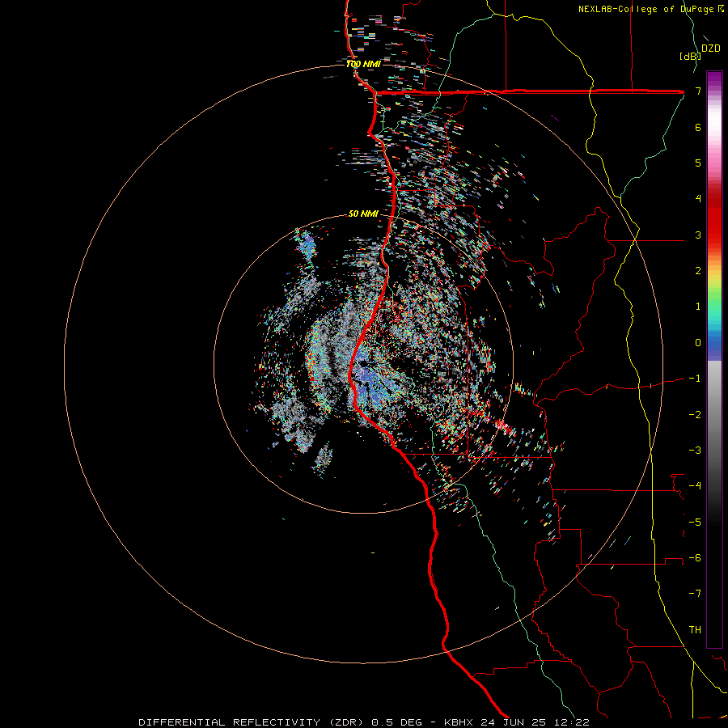The height and width of the screenshot is (728, 728).
Task: Click the -1 value on the scale
Action: pyautogui.click(x=695, y=379)
